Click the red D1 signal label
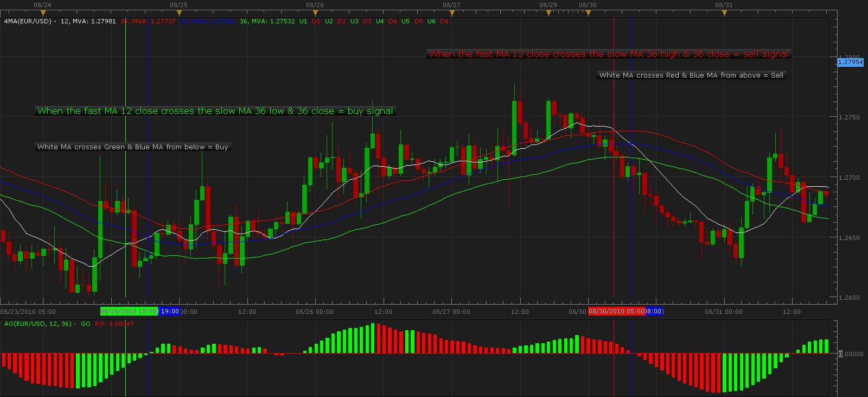 click(316, 21)
